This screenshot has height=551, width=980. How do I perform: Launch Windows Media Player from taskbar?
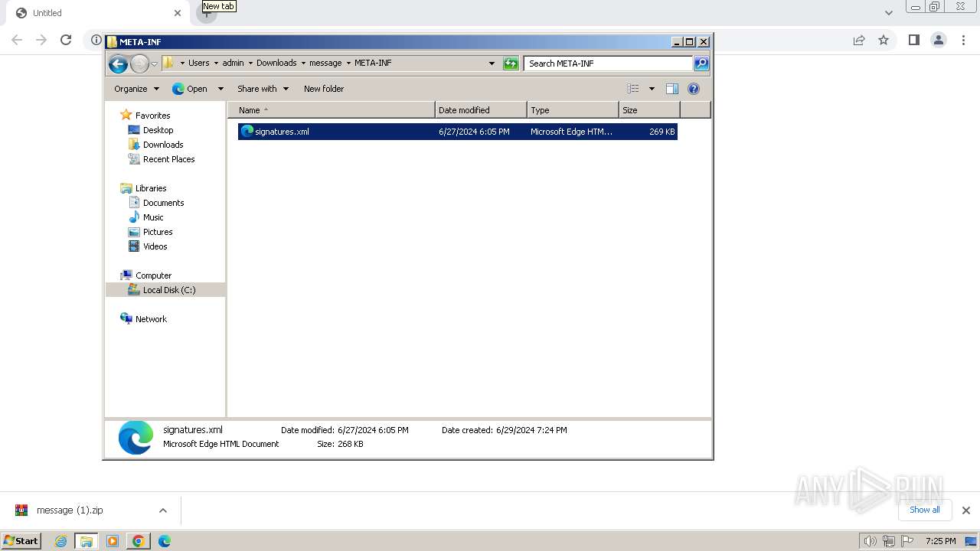click(113, 541)
